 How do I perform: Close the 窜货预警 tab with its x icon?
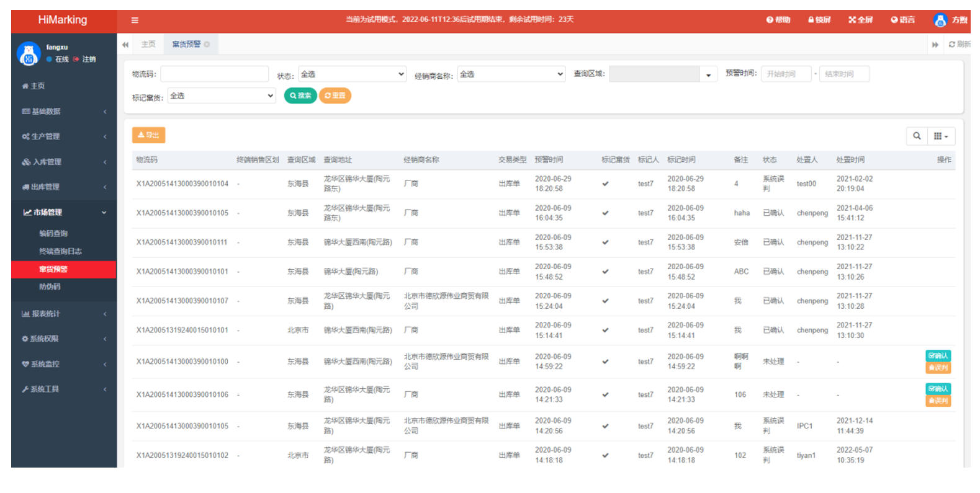tap(207, 45)
